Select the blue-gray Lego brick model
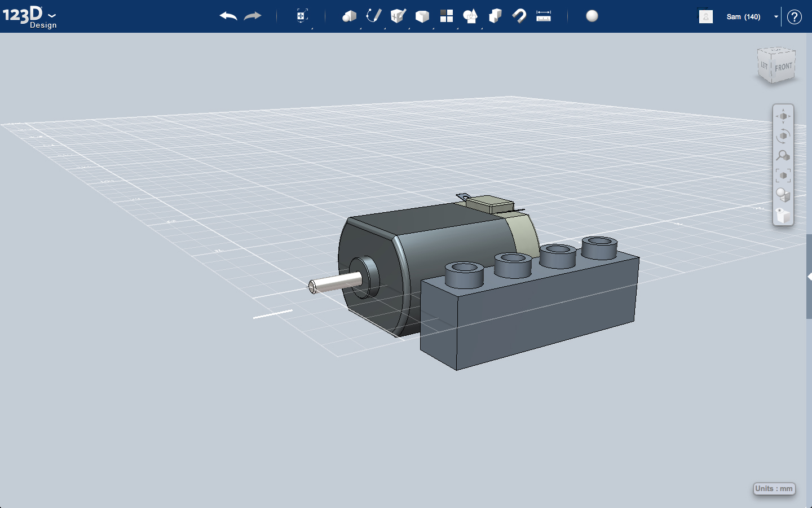Screen dimensions: 812x508 click(x=530, y=305)
